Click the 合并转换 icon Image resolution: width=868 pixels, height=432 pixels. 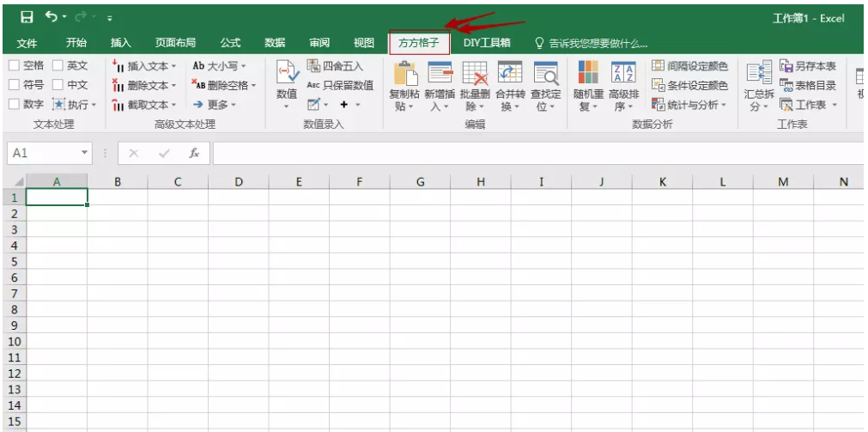point(510,75)
